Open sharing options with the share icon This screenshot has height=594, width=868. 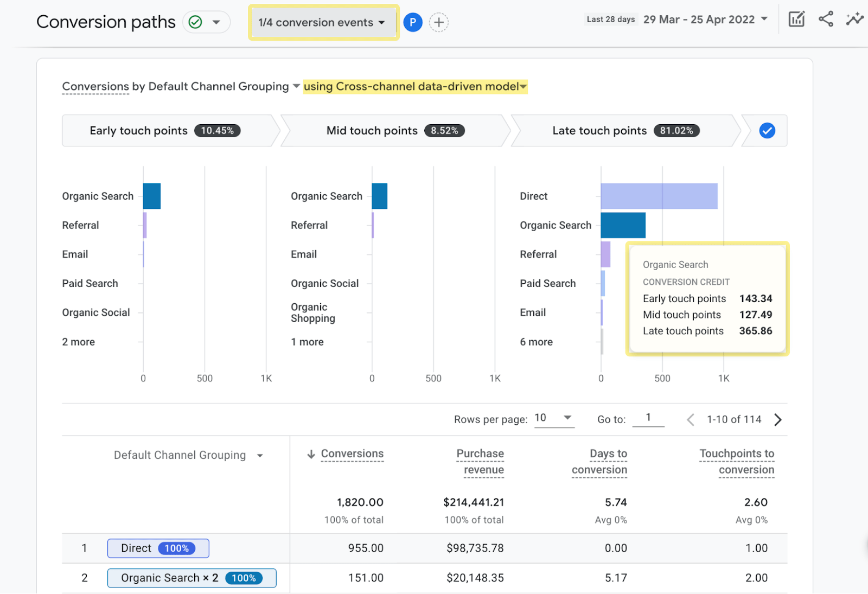[x=826, y=18]
